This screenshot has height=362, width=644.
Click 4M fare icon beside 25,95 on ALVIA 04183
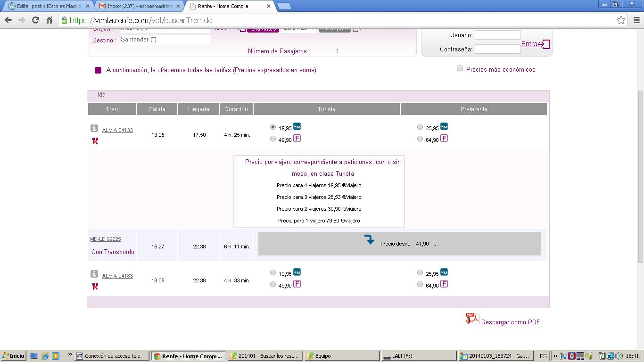click(444, 272)
